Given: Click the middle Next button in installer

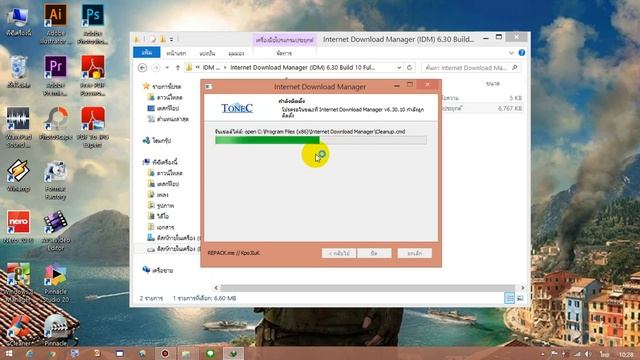Looking at the screenshot, I should coord(374,253).
